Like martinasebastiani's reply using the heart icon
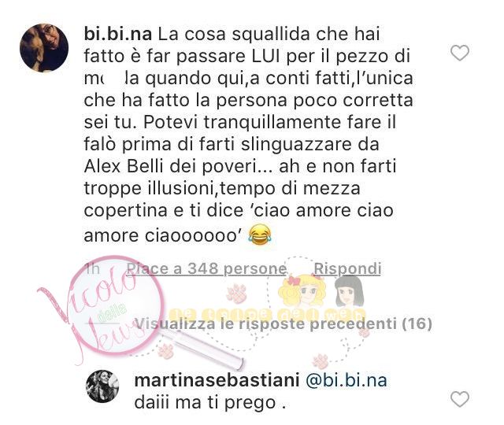Viewport: 504px width, 425px height. coord(460,399)
